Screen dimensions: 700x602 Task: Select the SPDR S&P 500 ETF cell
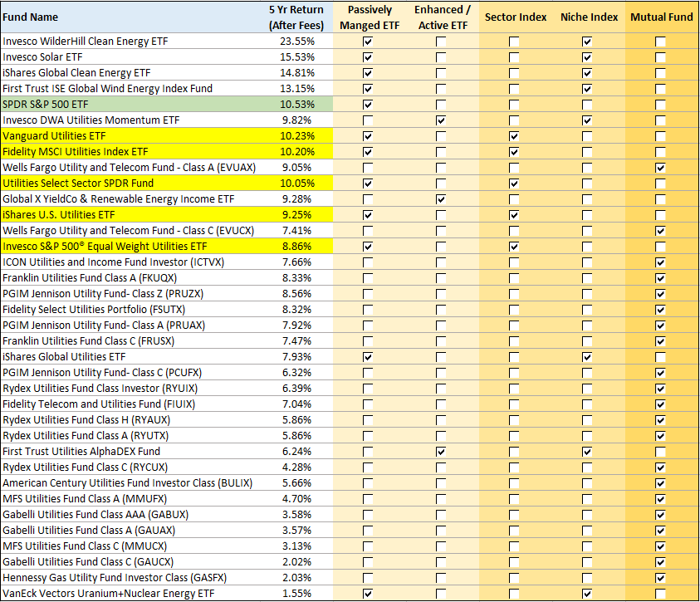(131, 105)
